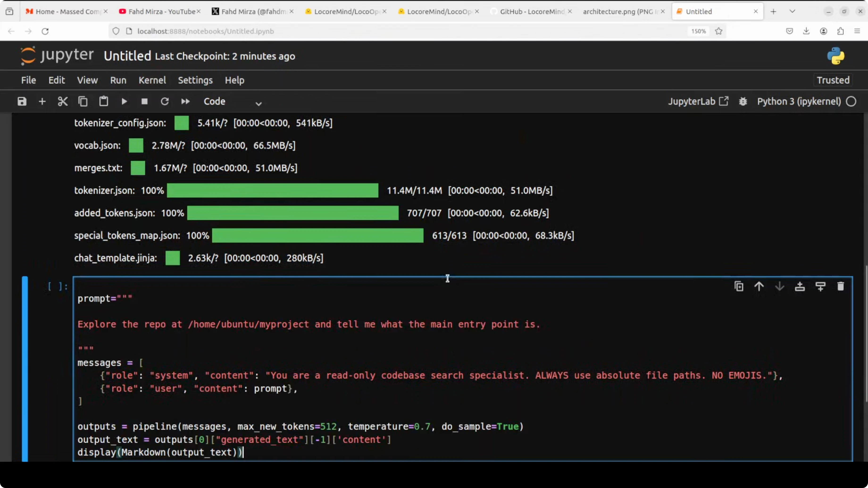Bookmark this page with the star icon
This screenshot has height=488, width=868.
click(719, 31)
